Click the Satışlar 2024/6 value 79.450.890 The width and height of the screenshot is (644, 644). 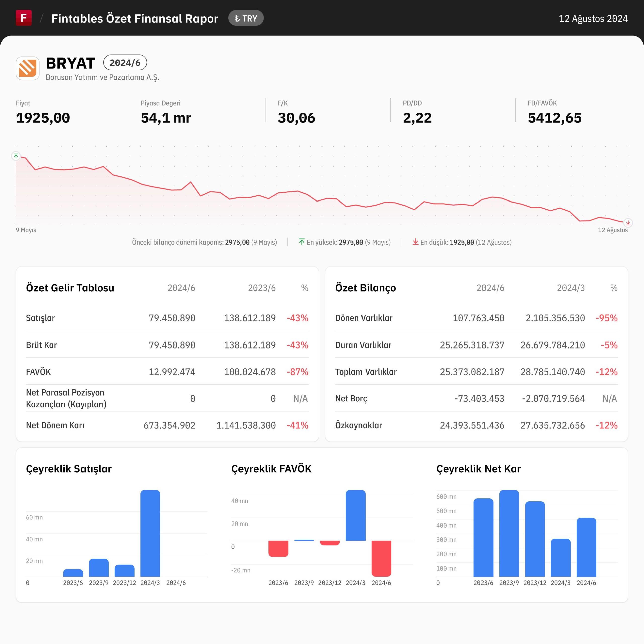pyautogui.click(x=172, y=318)
